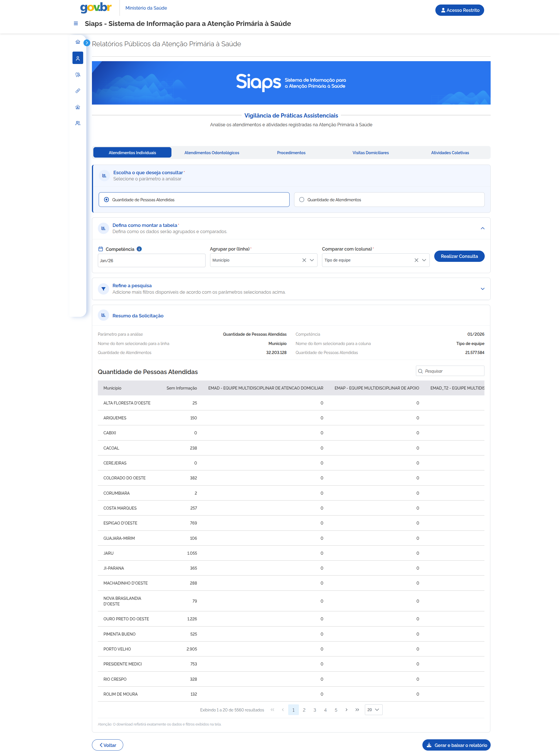The width and height of the screenshot is (560, 752).
Task: Click Gerar e baixar o relatório
Action: (x=456, y=745)
